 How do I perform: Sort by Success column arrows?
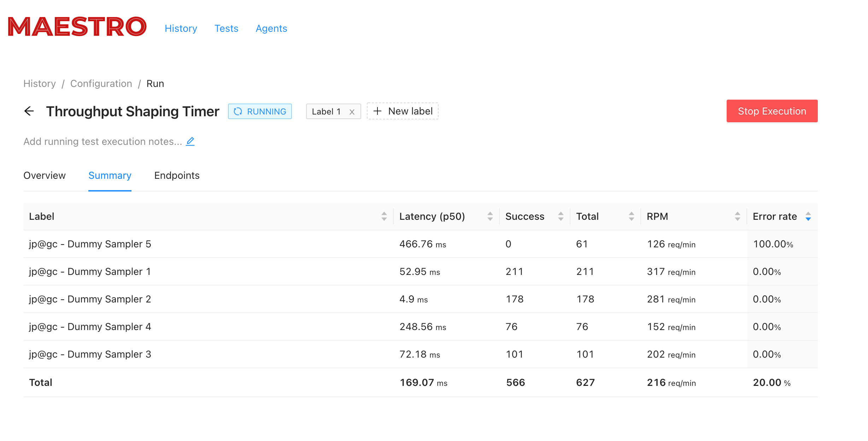pos(561,216)
